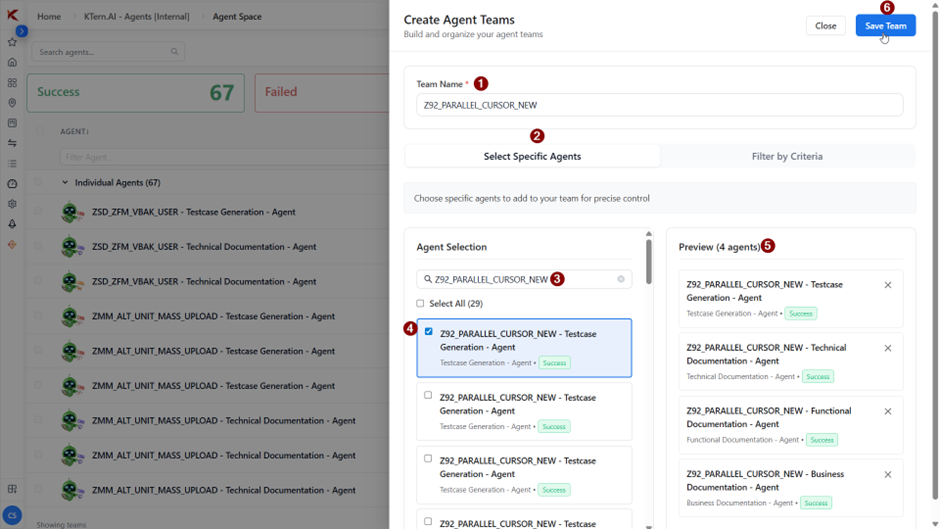Check the second Z92_PARALLEL_CURSOR_NEW Testcase Generation agent
Screen dimensions: 940x529
click(428, 395)
